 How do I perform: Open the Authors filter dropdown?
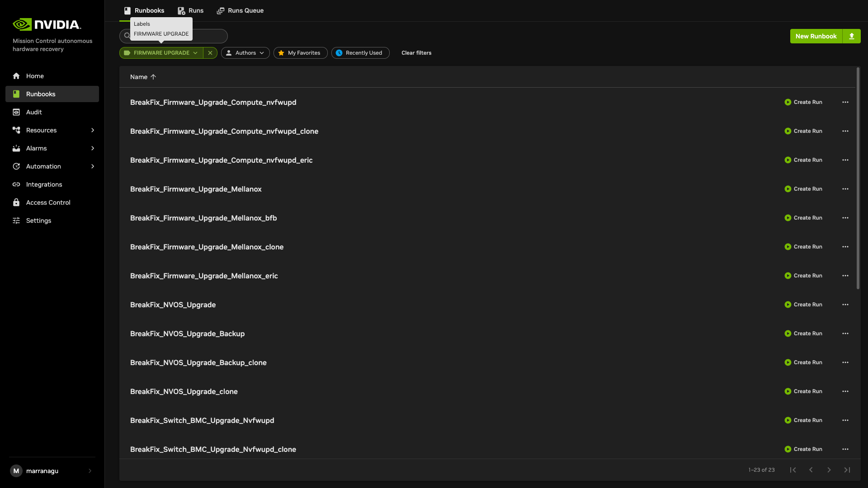tap(245, 53)
